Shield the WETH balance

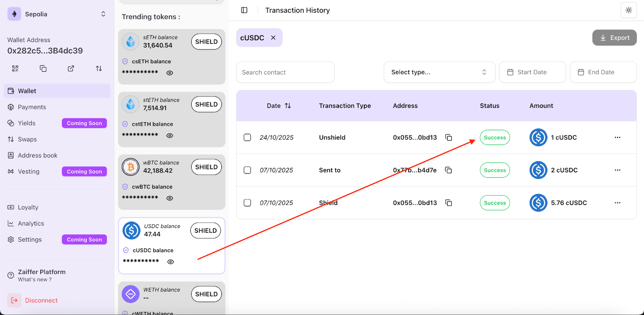pyautogui.click(x=206, y=294)
